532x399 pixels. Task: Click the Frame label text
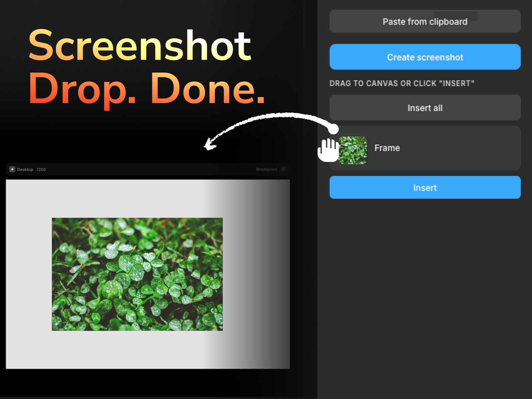click(387, 148)
